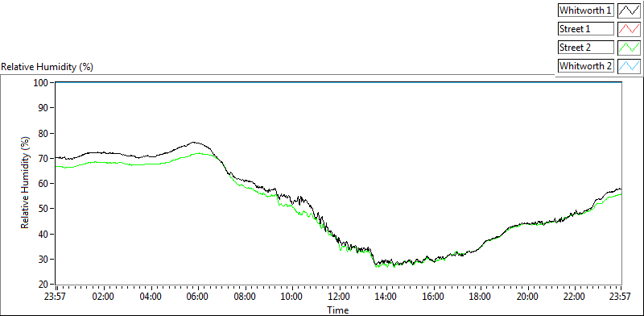
Task: Click the 40 value on the Y axis
Action: 44,234
